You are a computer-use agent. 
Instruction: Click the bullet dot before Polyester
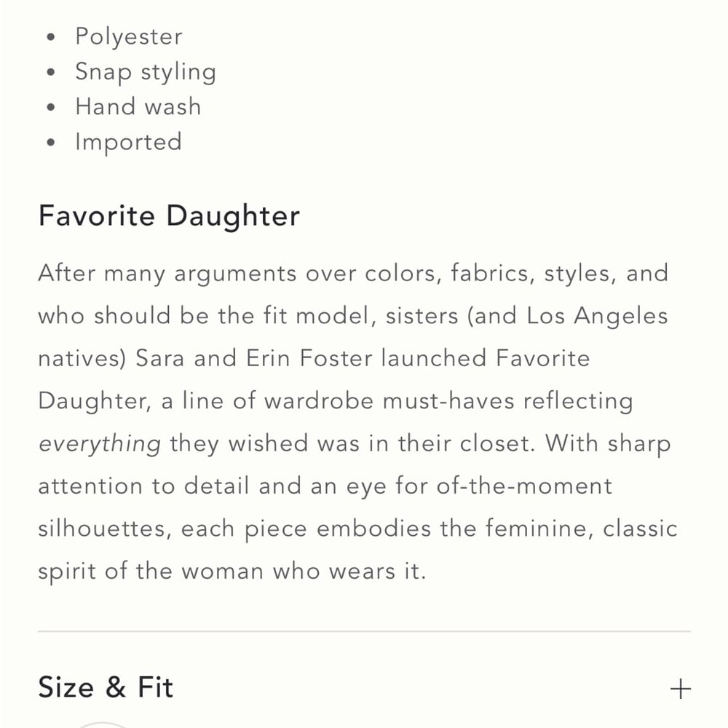[51, 37]
